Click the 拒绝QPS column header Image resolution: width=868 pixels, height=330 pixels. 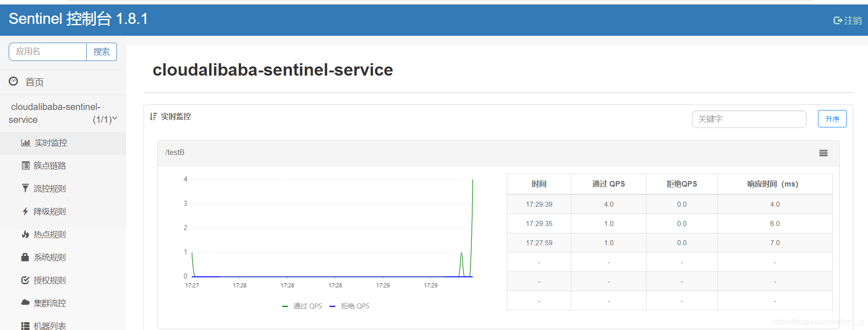point(682,184)
